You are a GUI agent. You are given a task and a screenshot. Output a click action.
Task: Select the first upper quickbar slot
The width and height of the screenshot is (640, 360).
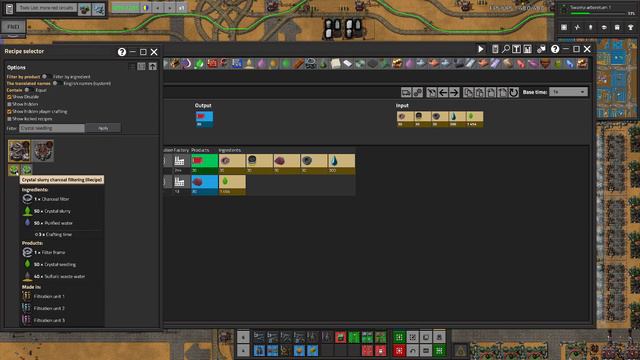(x=259, y=337)
